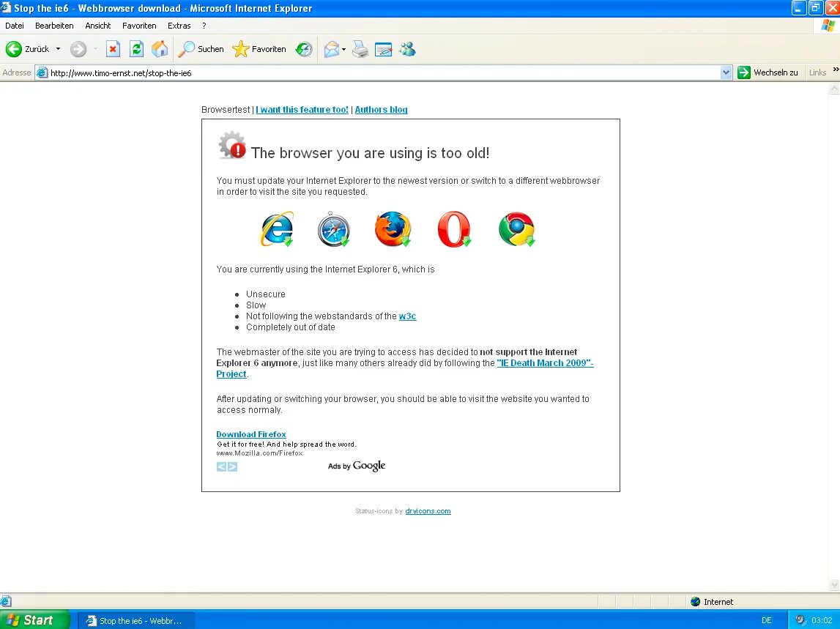Click the vertical scrollbar up arrow
This screenshot has width=840, height=629.
click(x=834, y=89)
